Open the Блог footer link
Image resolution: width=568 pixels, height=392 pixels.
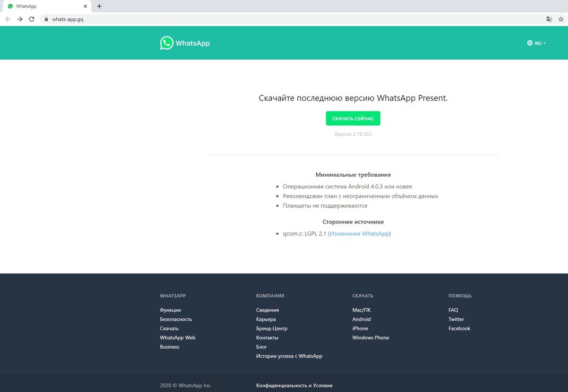coord(262,347)
